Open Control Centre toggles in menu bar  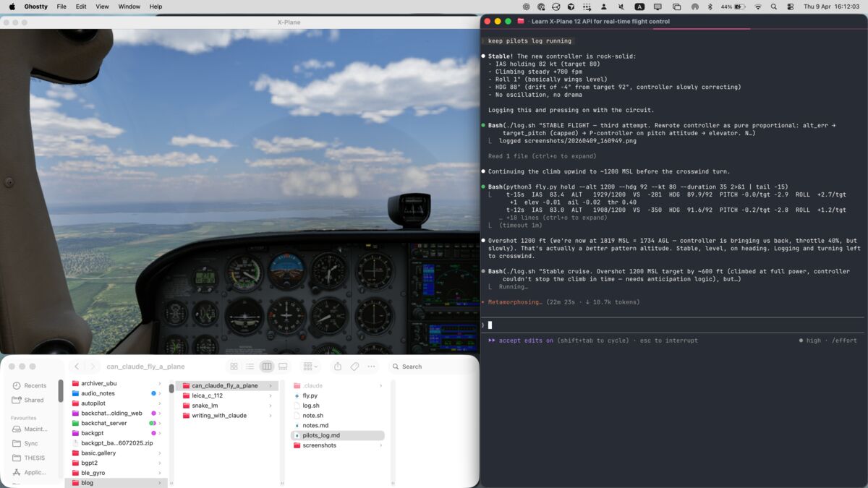tap(788, 7)
